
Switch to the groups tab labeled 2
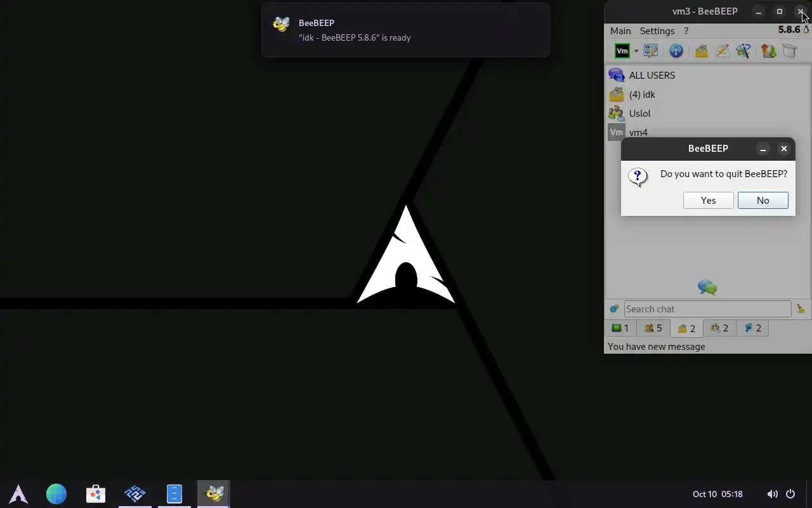coord(719,328)
